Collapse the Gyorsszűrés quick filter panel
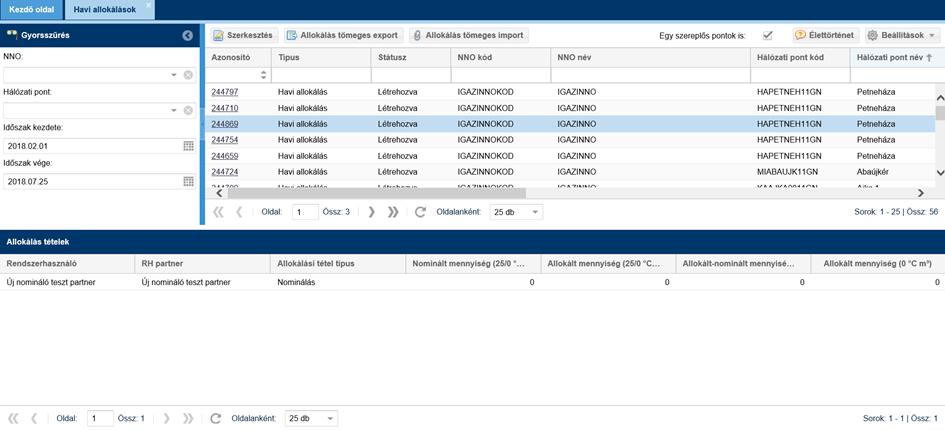The width and height of the screenshot is (945, 431). [187, 36]
